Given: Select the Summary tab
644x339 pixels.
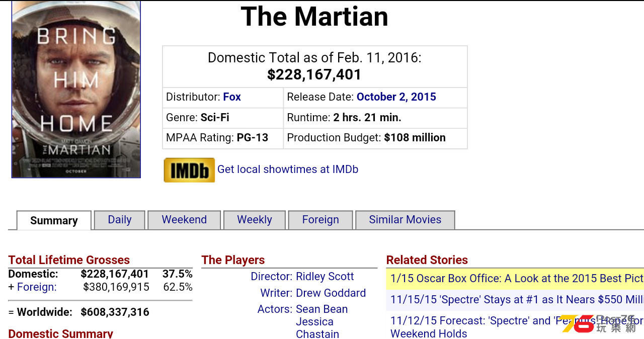Looking at the screenshot, I should 54,220.
